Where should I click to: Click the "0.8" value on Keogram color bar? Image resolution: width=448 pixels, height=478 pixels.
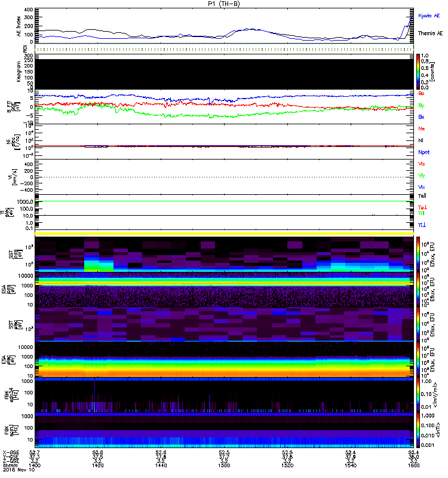[425, 62]
